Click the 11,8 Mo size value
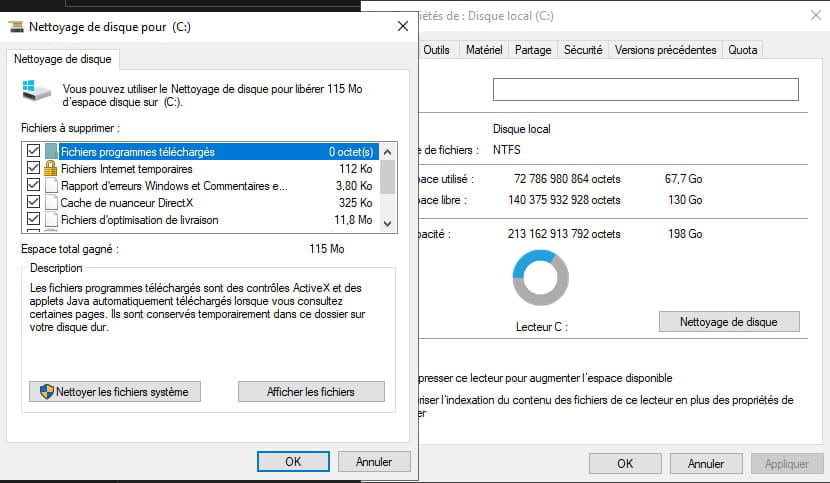 354,219
